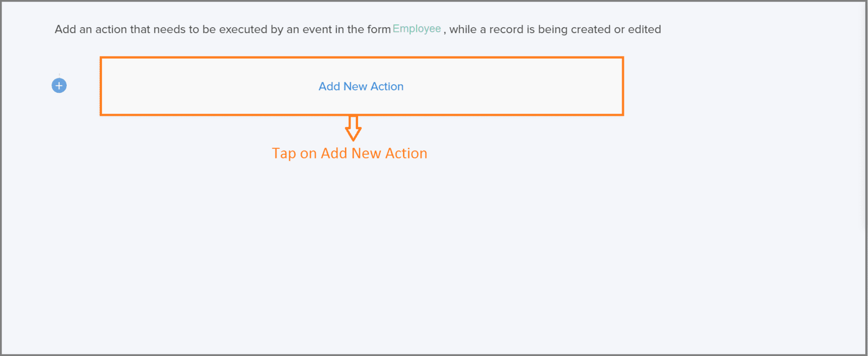This screenshot has width=868, height=356.
Task: Click the blue plus circle icon
Action: pos(59,86)
